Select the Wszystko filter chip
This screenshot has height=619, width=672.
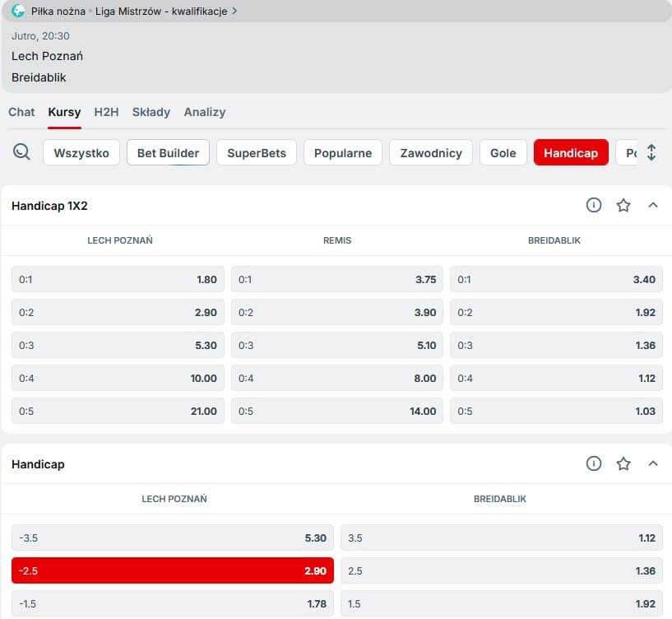[x=81, y=153]
